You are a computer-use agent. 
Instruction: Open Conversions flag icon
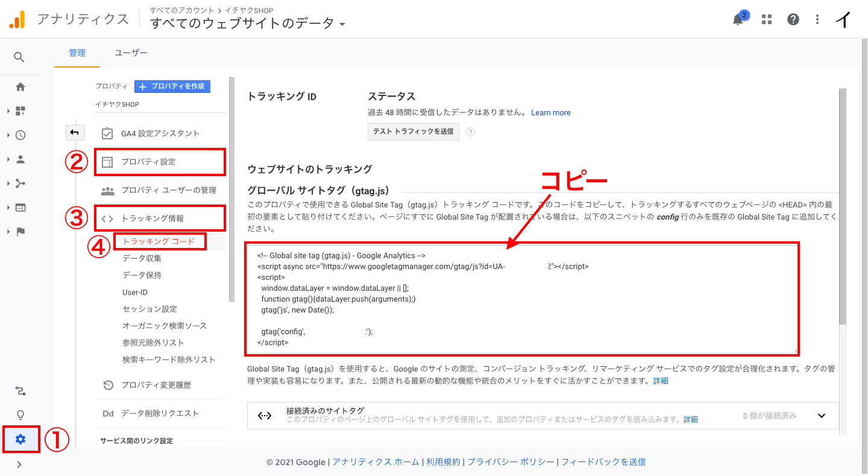[20, 232]
